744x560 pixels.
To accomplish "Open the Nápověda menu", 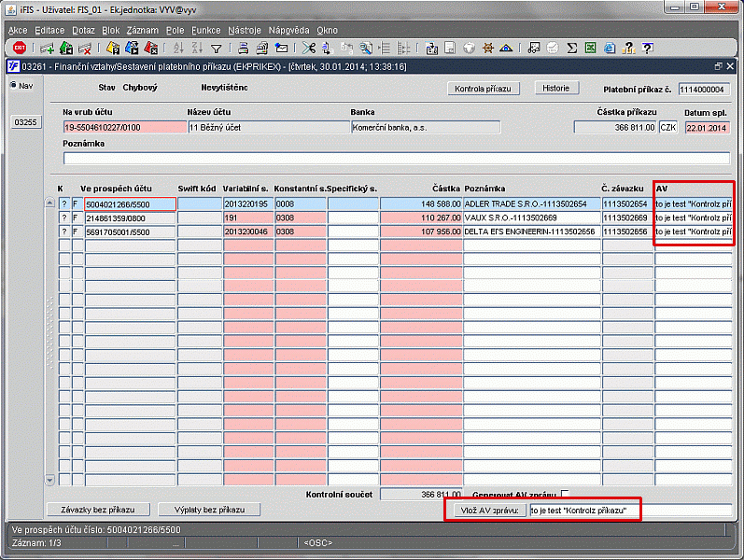I will click(288, 31).
